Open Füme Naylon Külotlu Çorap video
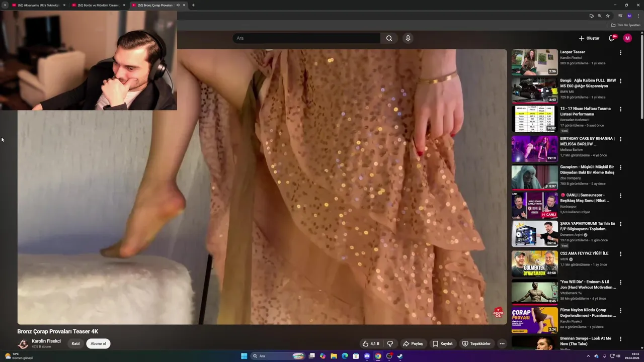 [x=587, y=313]
